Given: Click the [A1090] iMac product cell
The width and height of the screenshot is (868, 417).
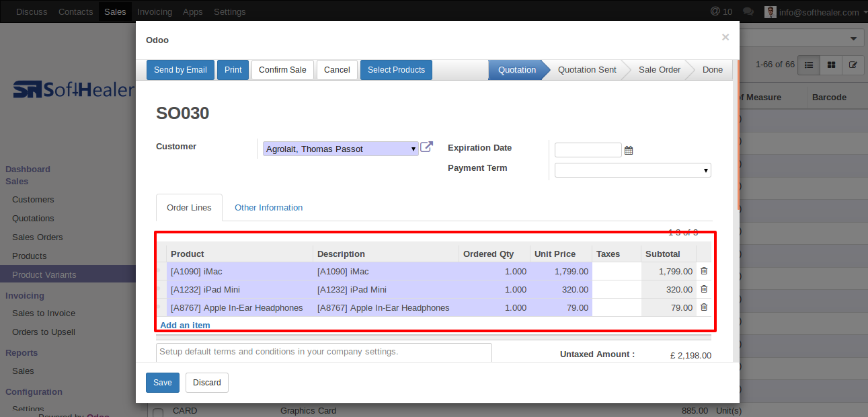Looking at the screenshot, I should (239, 272).
